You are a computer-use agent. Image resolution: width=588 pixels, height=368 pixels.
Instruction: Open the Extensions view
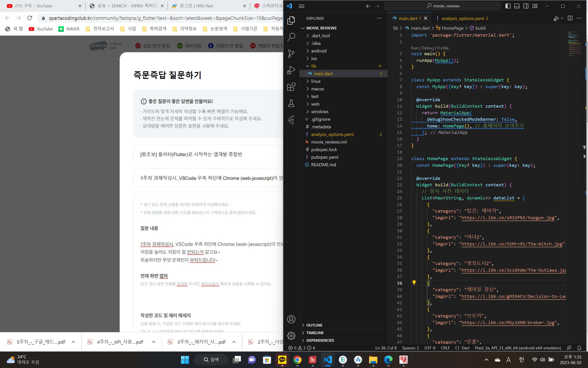pyautogui.click(x=291, y=87)
